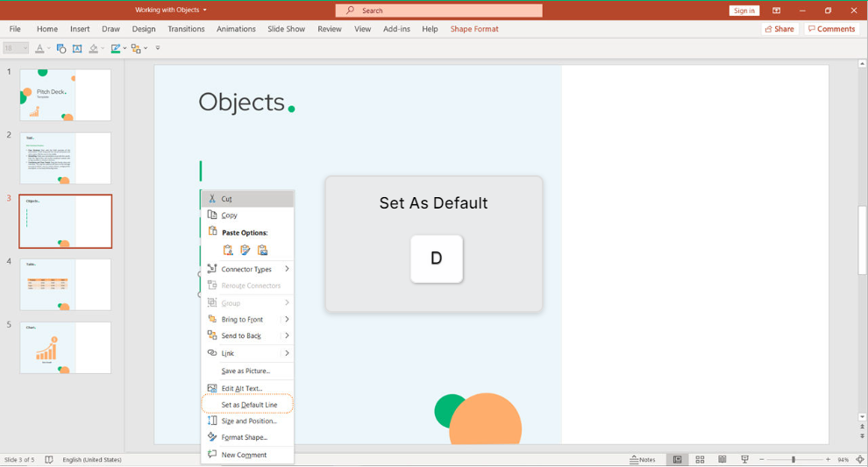Image resolution: width=868 pixels, height=467 pixels.
Task: Click the Copy icon in context menu
Action: (x=212, y=215)
